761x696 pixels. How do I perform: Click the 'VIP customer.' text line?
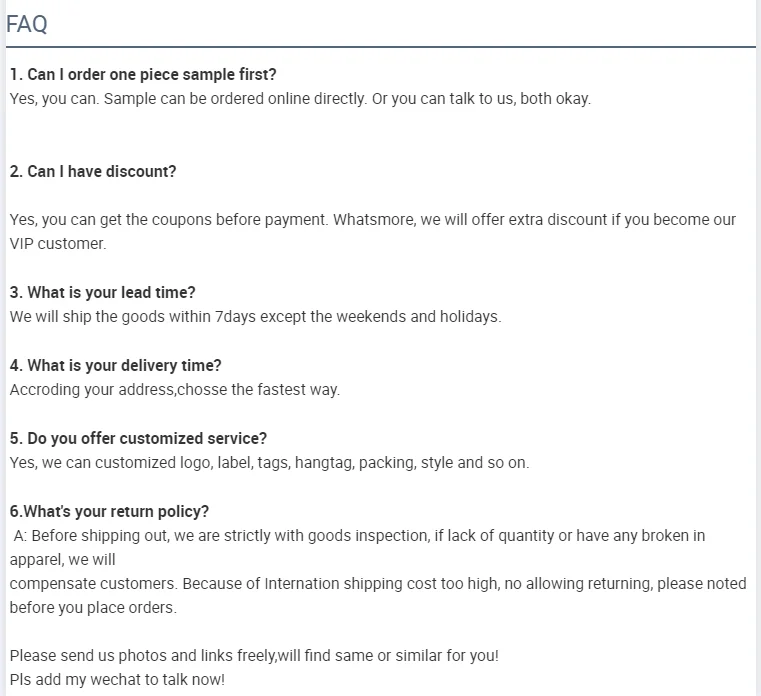[58, 244]
